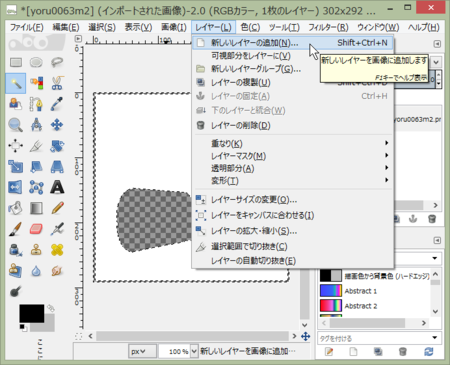Screen dimensions: 450x365
Task: Select the Rotate tool
Action: (57, 146)
